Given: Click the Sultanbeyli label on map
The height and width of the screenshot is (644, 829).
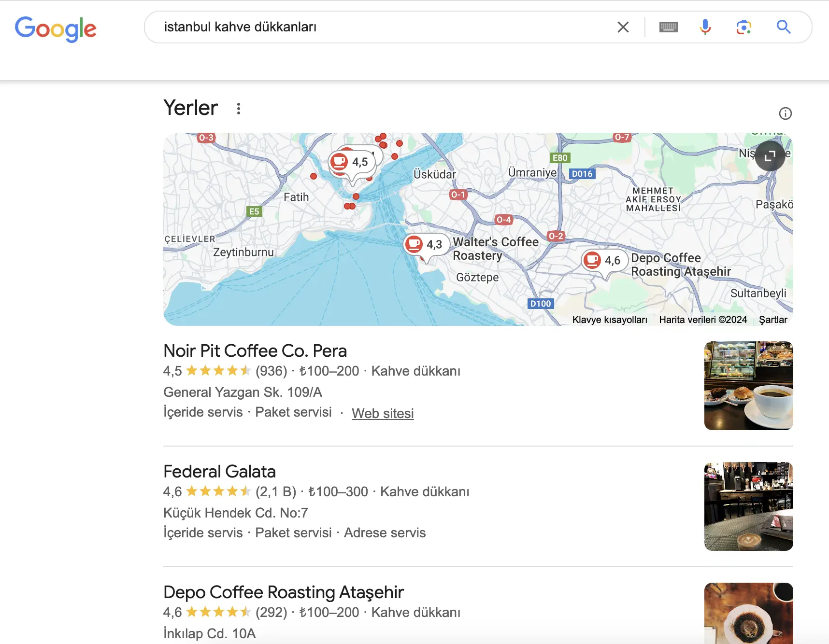Looking at the screenshot, I should 758,293.
